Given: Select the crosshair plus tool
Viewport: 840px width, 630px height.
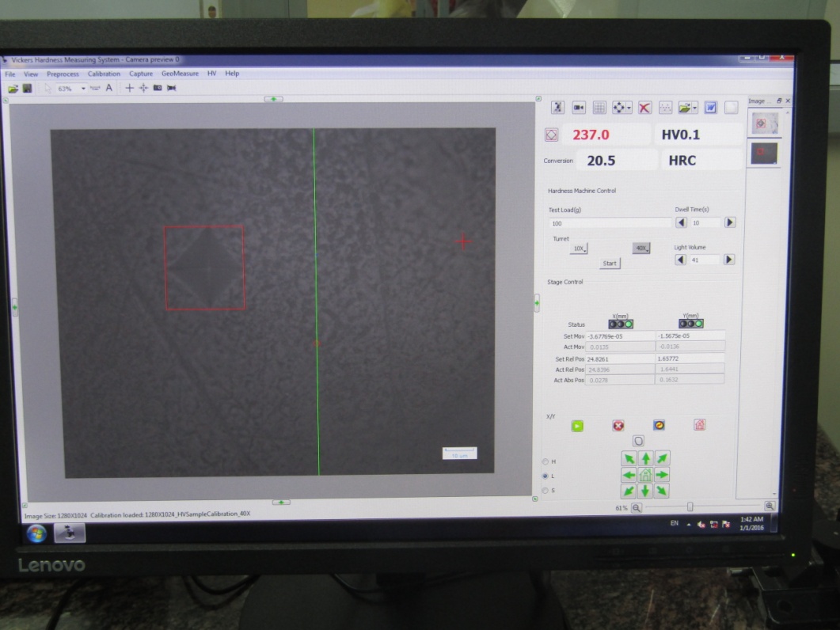Looking at the screenshot, I should [129, 88].
